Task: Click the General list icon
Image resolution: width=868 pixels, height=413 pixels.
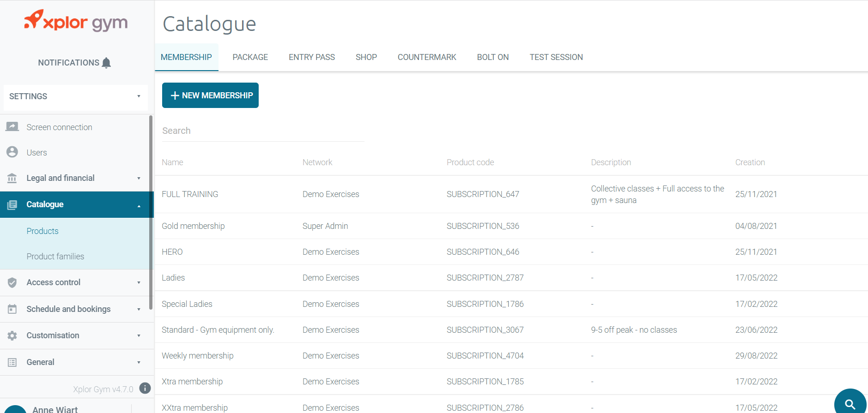Action: [12, 362]
